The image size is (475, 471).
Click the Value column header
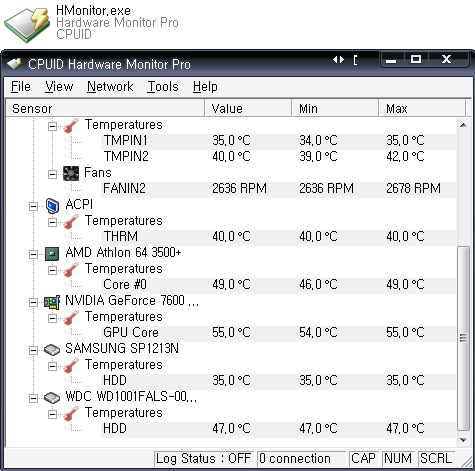(x=249, y=108)
